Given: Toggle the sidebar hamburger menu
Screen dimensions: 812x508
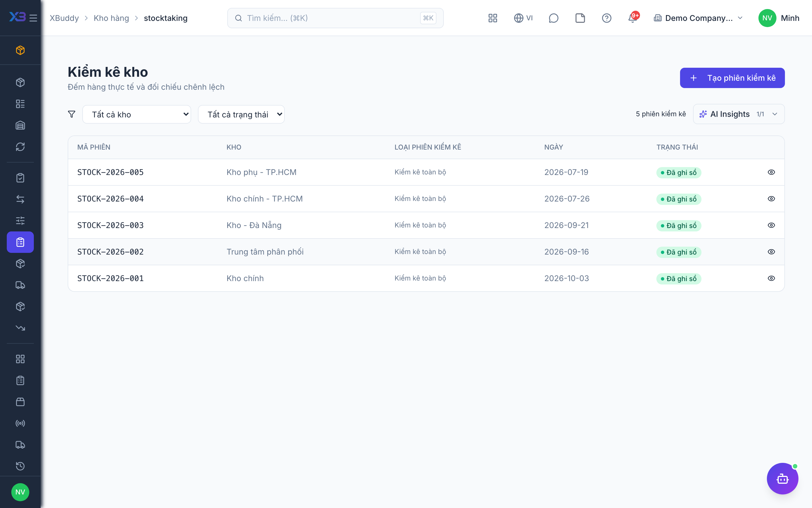Looking at the screenshot, I should (33, 18).
